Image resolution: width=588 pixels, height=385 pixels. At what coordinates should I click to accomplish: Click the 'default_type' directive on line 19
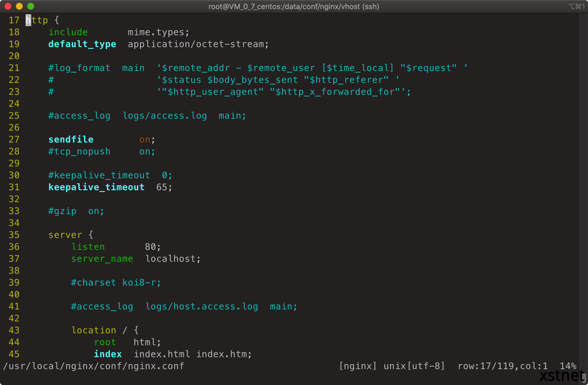(82, 44)
